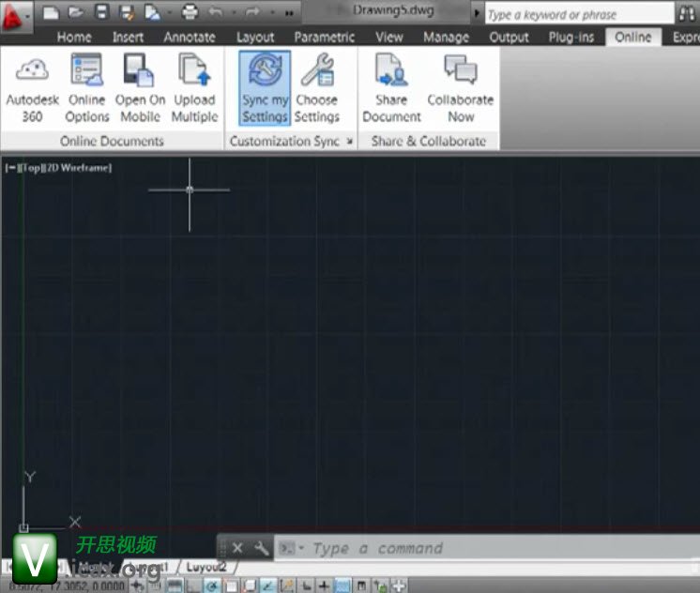Toggle Sync my Settings on or off
The image size is (700, 593).
click(x=265, y=88)
